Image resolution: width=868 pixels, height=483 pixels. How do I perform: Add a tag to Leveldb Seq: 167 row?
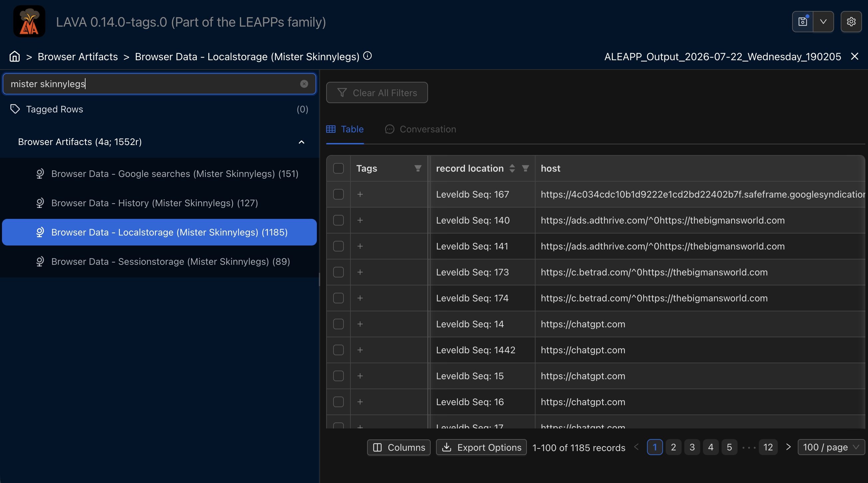360,194
